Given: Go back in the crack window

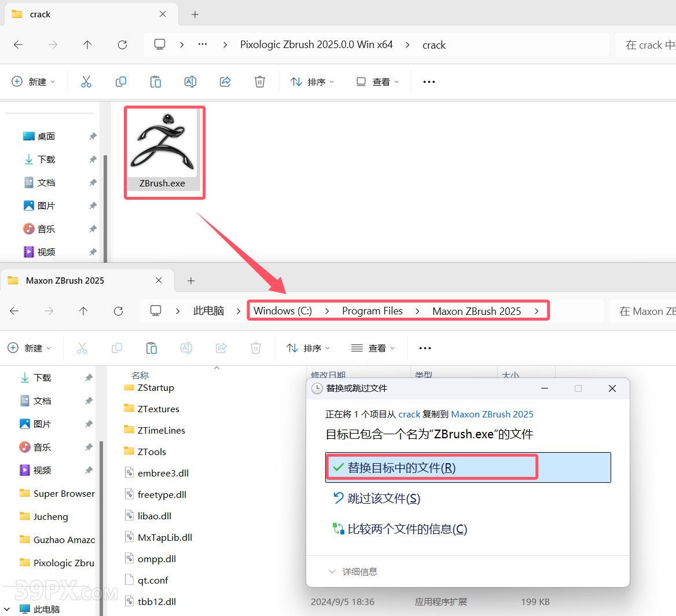Looking at the screenshot, I should point(18,45).
